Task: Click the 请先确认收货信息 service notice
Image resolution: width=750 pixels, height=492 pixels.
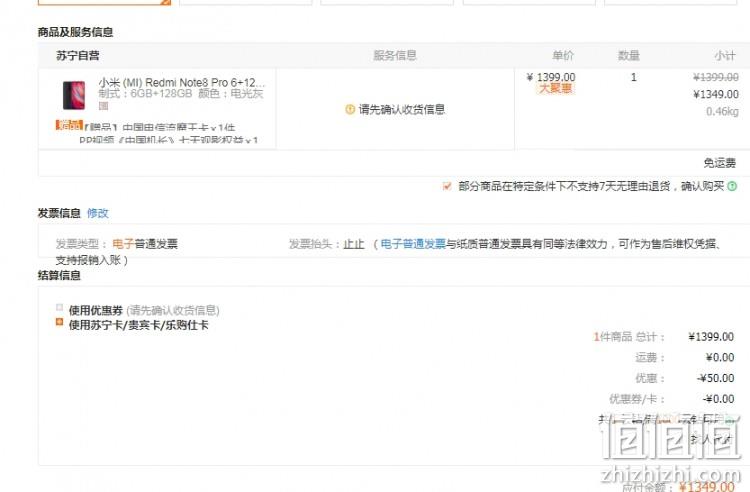Action: (402, 109)
